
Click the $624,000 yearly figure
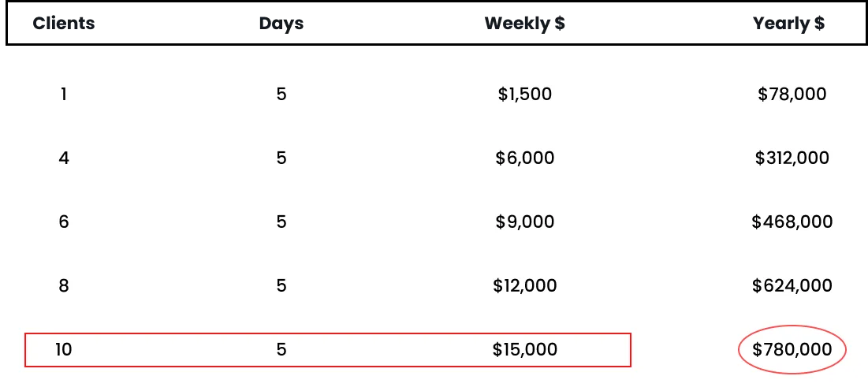coord(792,286)
